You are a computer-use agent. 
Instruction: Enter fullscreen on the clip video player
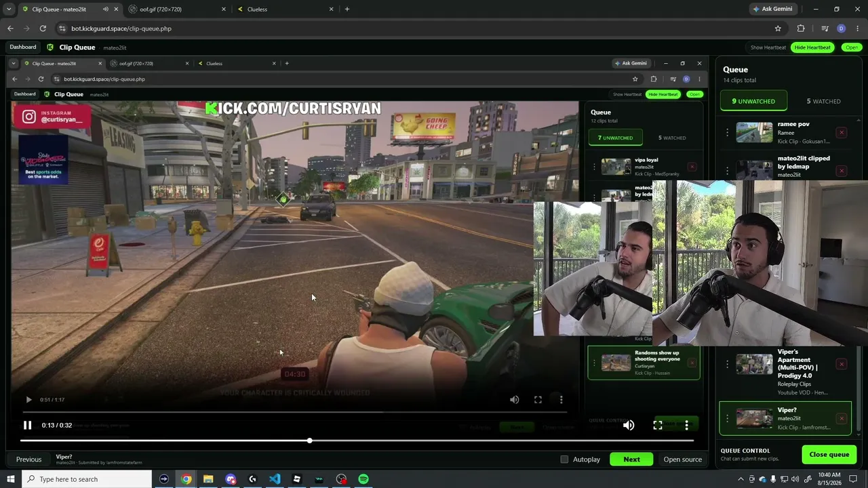coord(658,425)
